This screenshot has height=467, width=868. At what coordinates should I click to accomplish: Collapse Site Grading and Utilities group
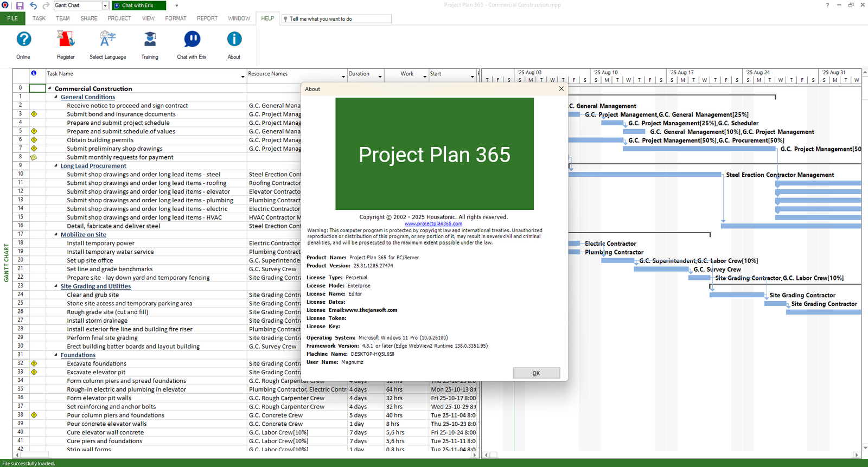pos(56,286)
